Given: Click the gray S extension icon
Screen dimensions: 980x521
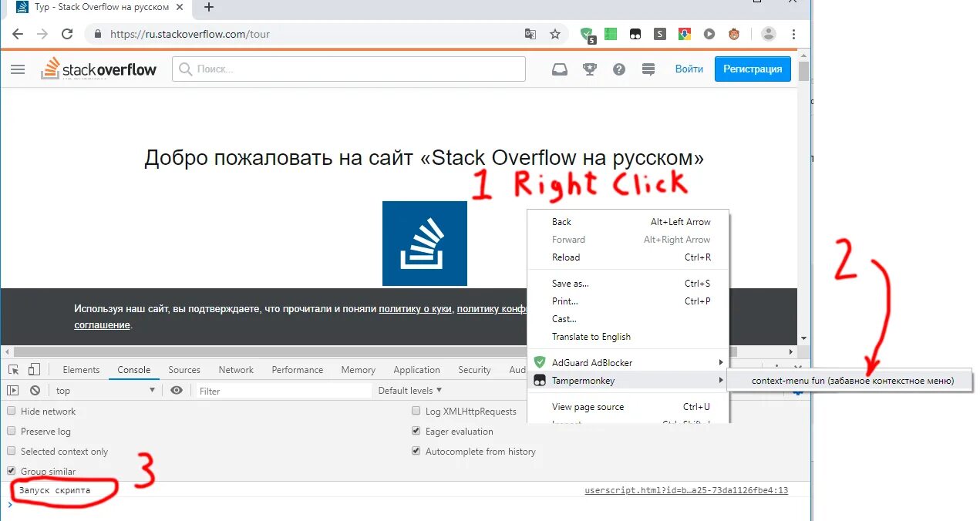Looking at the screenshot, I should (x=660, y=34).
